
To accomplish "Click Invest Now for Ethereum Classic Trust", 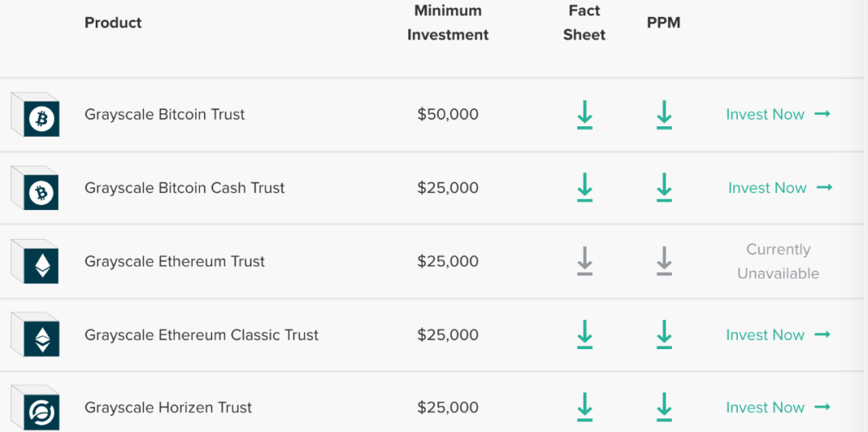I will tap(777, 335).
